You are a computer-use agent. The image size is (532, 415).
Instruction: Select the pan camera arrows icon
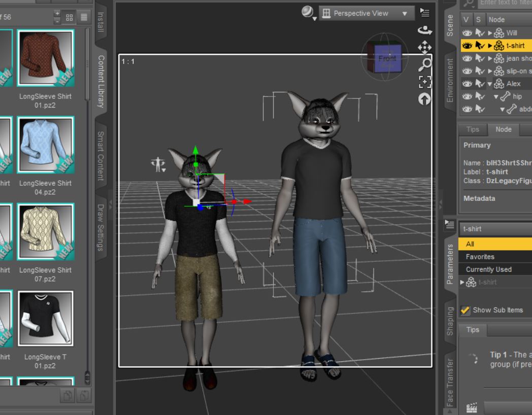point(424,48)
